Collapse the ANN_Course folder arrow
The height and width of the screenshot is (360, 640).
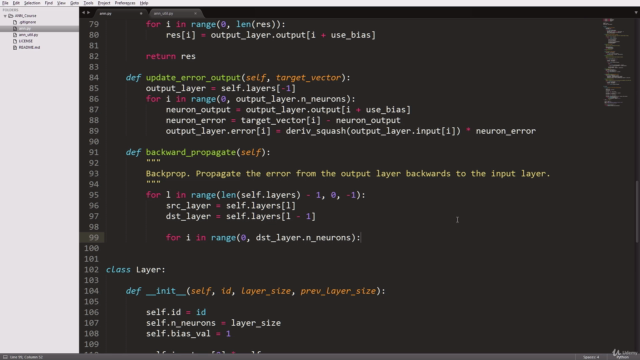[5, 16]
